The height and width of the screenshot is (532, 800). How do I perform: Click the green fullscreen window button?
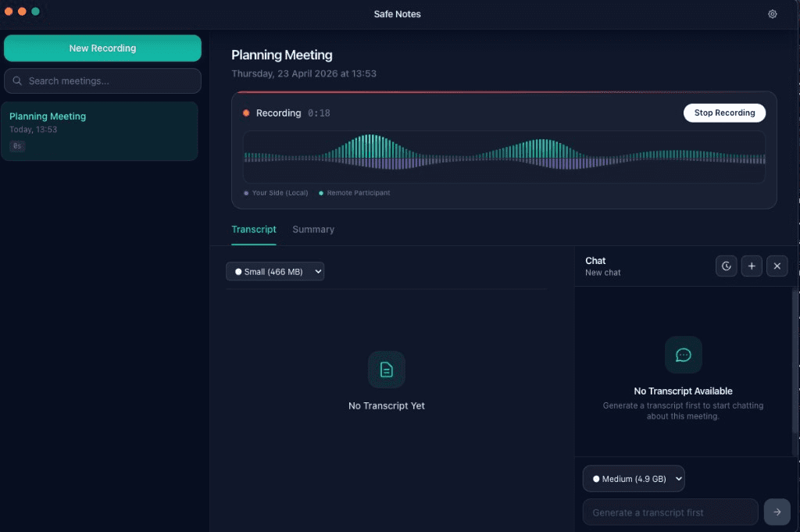pos(35,11)
